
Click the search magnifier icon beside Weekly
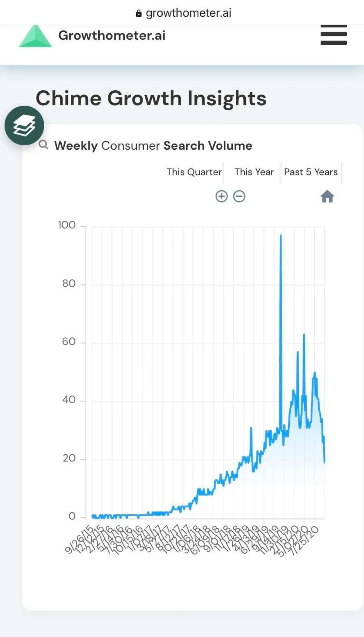pyautogui.click(x=43, y=145)
